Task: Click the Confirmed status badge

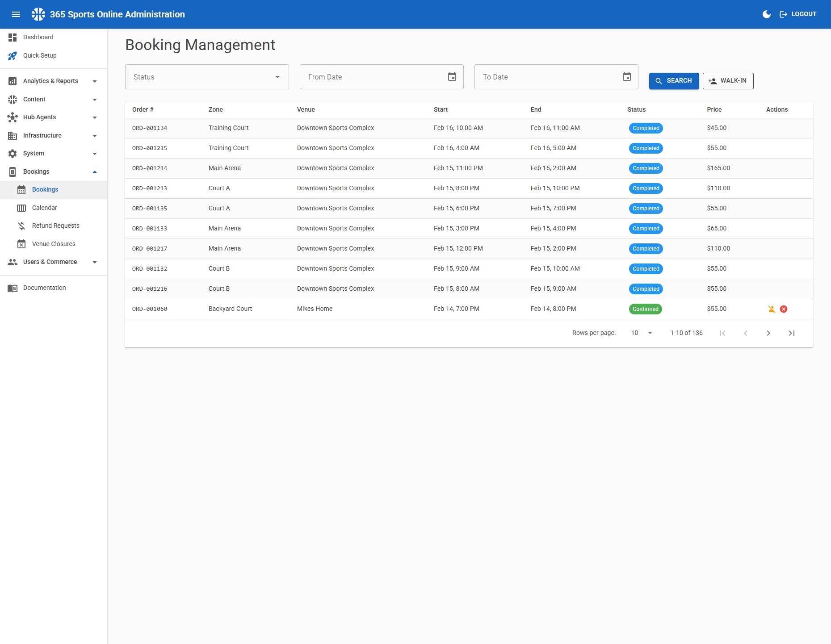Action: [645, 309]
